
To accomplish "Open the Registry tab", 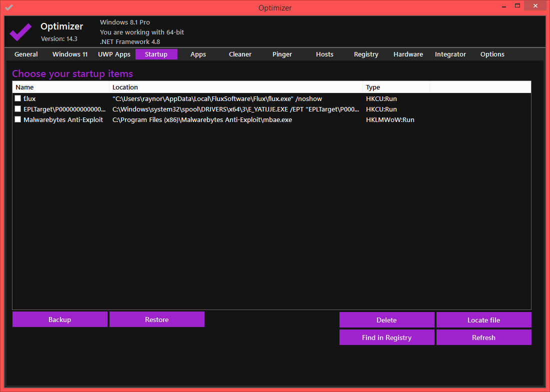I will (366, 54).
